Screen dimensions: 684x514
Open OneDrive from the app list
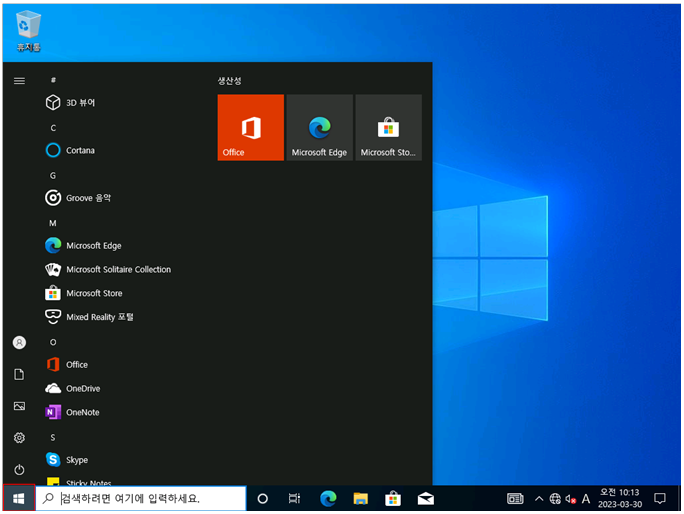pyautogui.click(x=72, y=388)
